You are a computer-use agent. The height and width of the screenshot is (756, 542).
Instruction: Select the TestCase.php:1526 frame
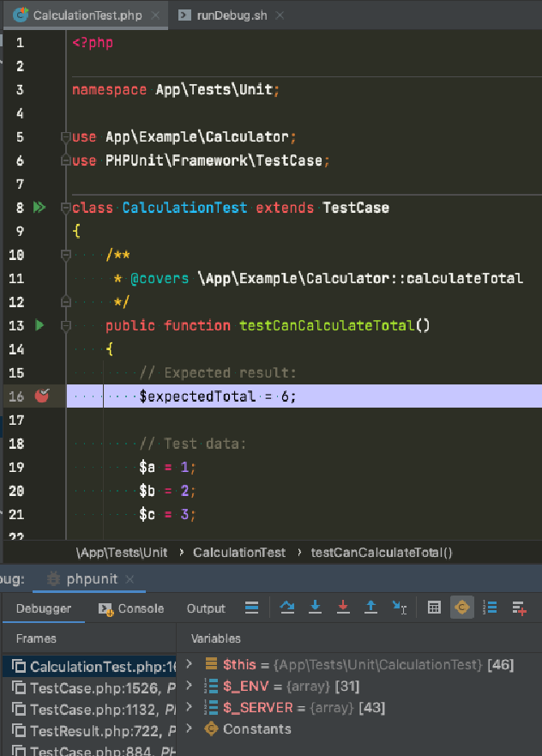pos(89,688)
